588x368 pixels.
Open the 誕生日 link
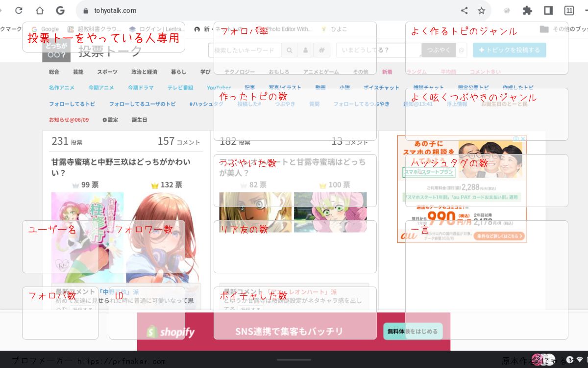[139, 120]
